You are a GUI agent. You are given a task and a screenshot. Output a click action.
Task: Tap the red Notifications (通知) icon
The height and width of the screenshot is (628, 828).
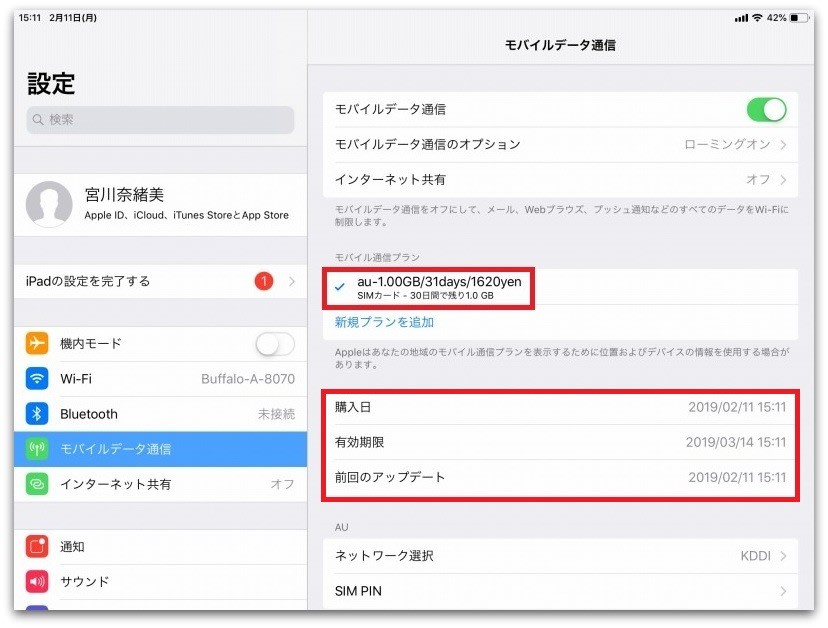(37, 547)
